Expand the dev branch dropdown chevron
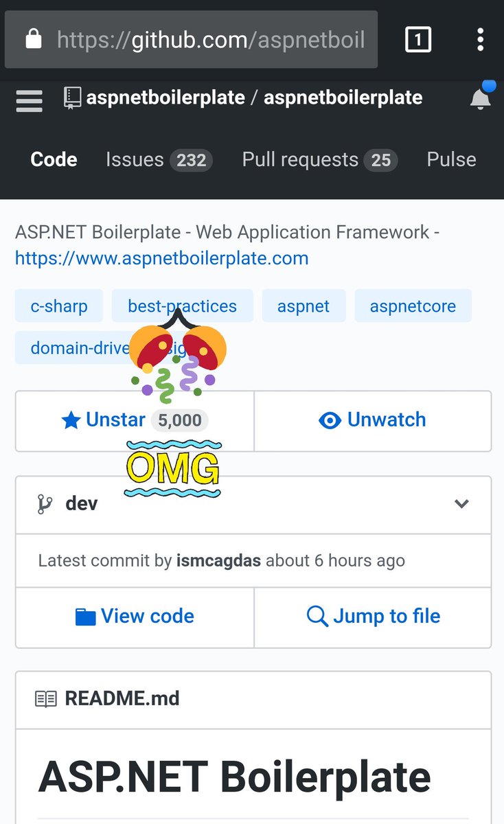Screen dimensions: 504x824 462,504
